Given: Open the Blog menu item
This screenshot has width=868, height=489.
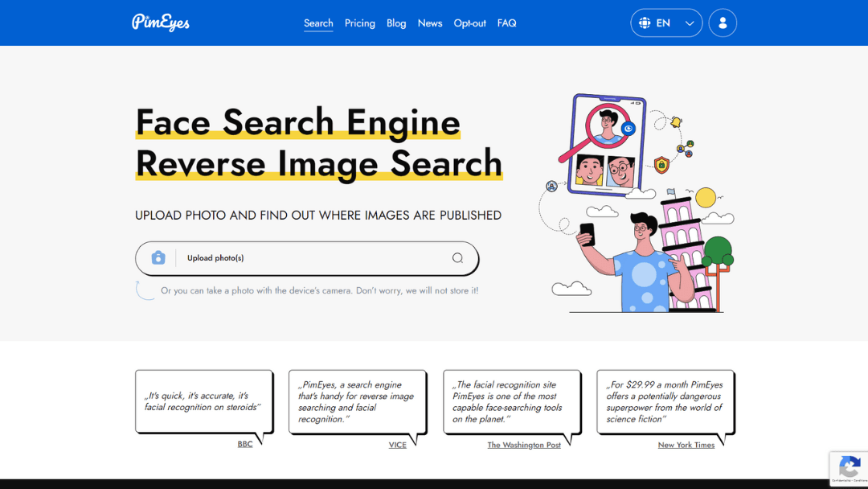Looking at the screenshot, I should click(396, 23).
